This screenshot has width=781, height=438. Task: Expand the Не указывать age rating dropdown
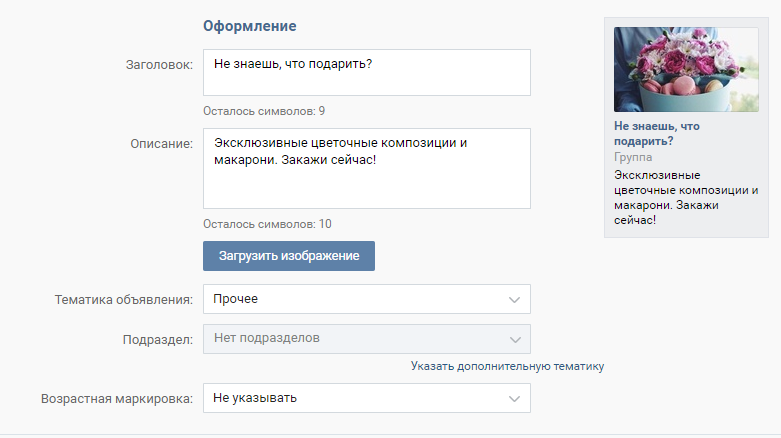(x=367, y=398)
